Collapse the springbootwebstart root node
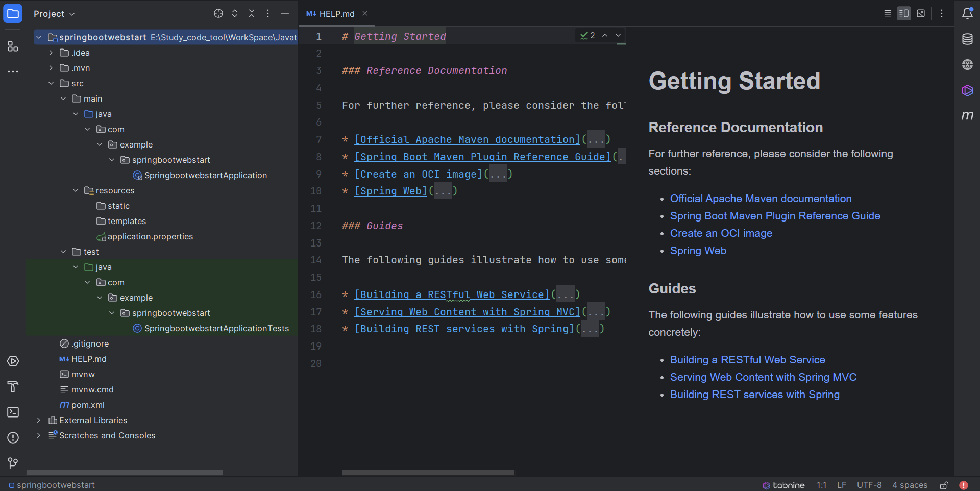The width and height of the screenshot is (980, 491). point(39,37)
